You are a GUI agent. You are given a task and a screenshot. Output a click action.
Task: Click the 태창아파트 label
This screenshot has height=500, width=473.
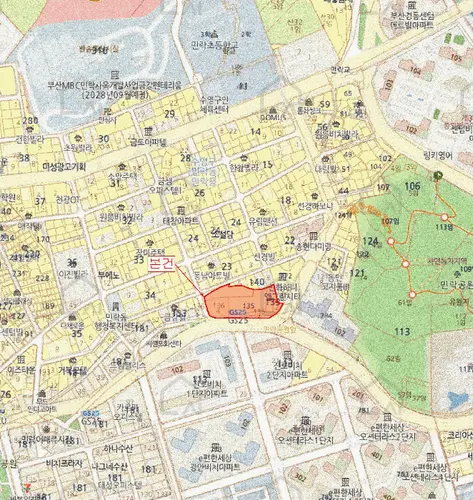(181, 221)
